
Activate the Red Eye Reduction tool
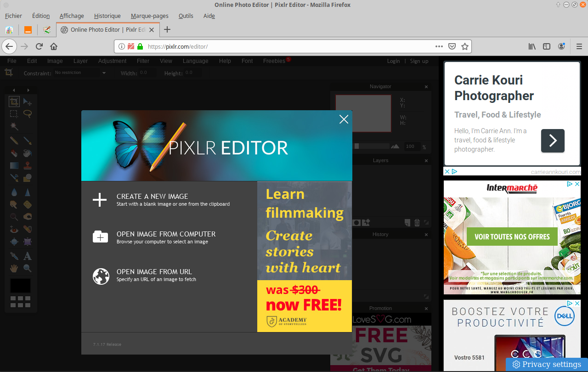(14, 229)
